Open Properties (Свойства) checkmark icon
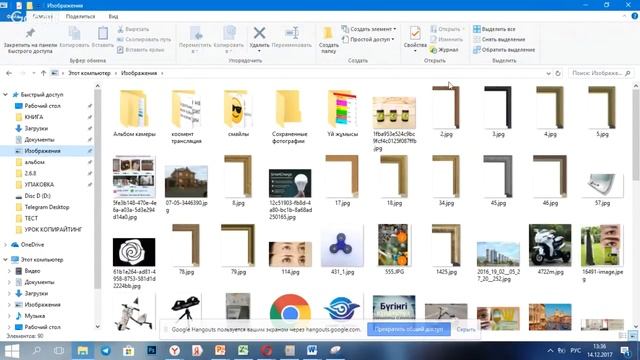 tap(415, 33)
